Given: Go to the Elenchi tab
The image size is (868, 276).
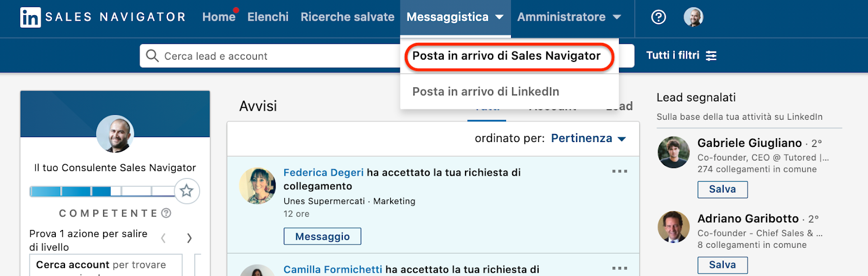Looking at the screenshot, I should pyautogui.click(x=268, y=17).
